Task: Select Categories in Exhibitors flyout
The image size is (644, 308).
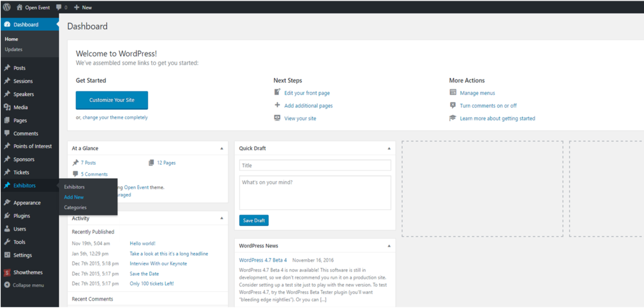Action: coord(75,207)
